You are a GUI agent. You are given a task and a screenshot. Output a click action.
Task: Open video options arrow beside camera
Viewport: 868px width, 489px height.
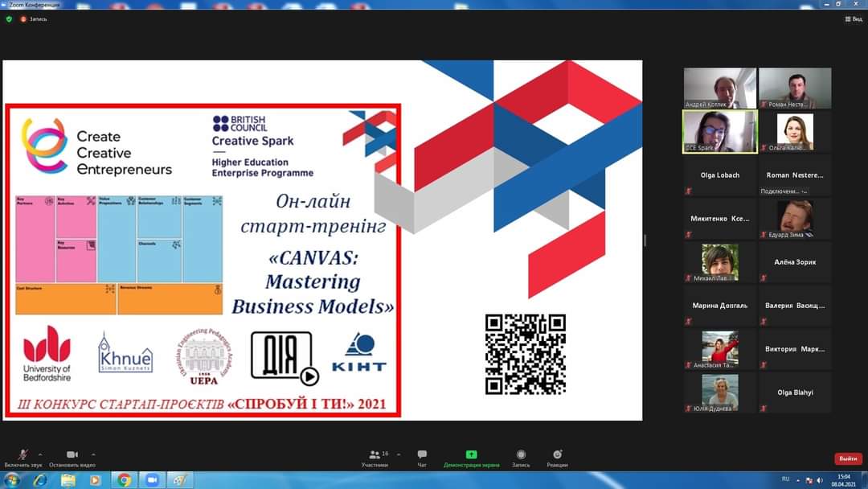(93, 454)
